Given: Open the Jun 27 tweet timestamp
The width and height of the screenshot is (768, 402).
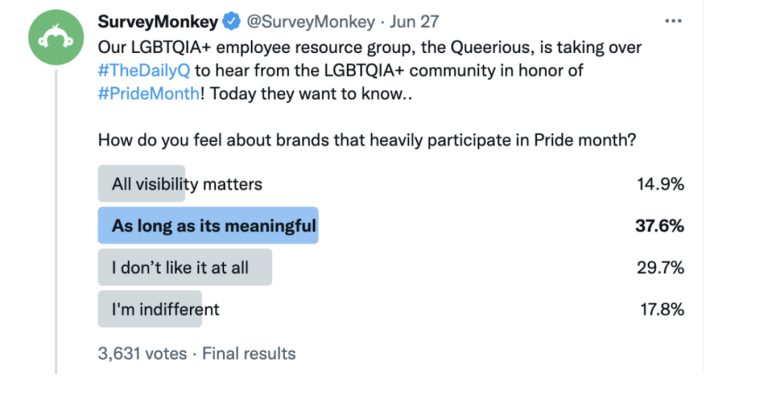Looking at the screenshot, I should pos(414,22).
